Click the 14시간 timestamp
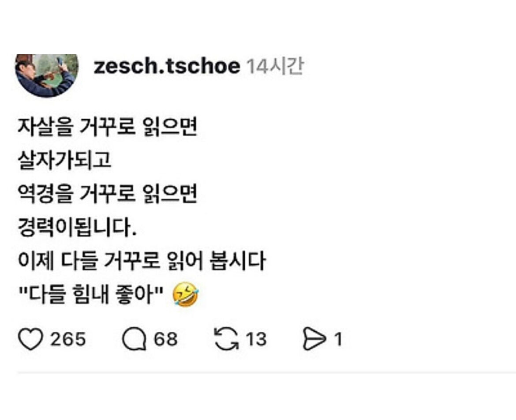Viewport: 516px width, 420px height. click(274, 67)
